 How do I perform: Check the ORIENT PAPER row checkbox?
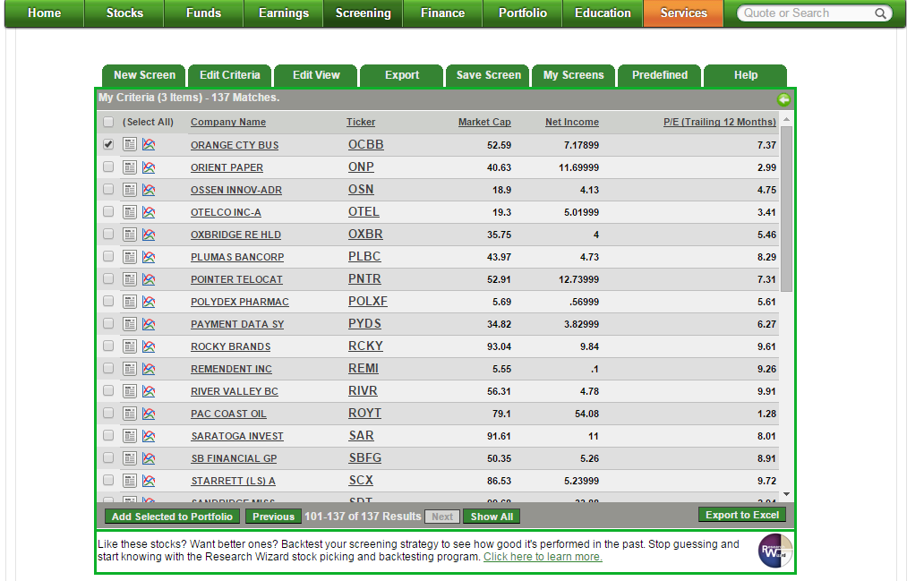(107, 167)
